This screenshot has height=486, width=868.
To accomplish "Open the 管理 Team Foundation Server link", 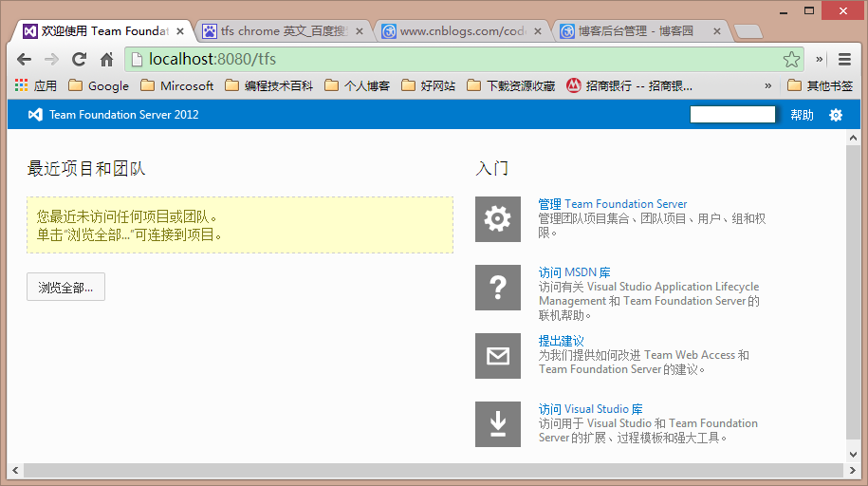I will (x=612, y=204).
